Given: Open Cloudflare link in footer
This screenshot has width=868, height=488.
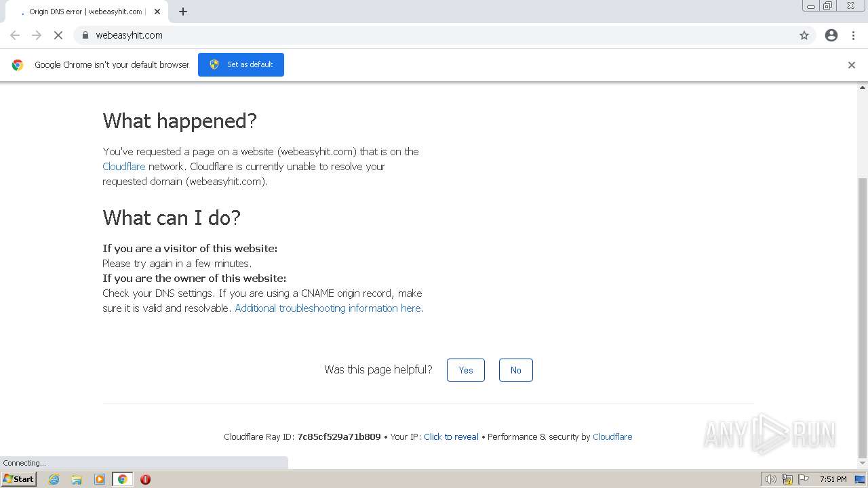Looking at the screenshot, I should tap(612, 437).
